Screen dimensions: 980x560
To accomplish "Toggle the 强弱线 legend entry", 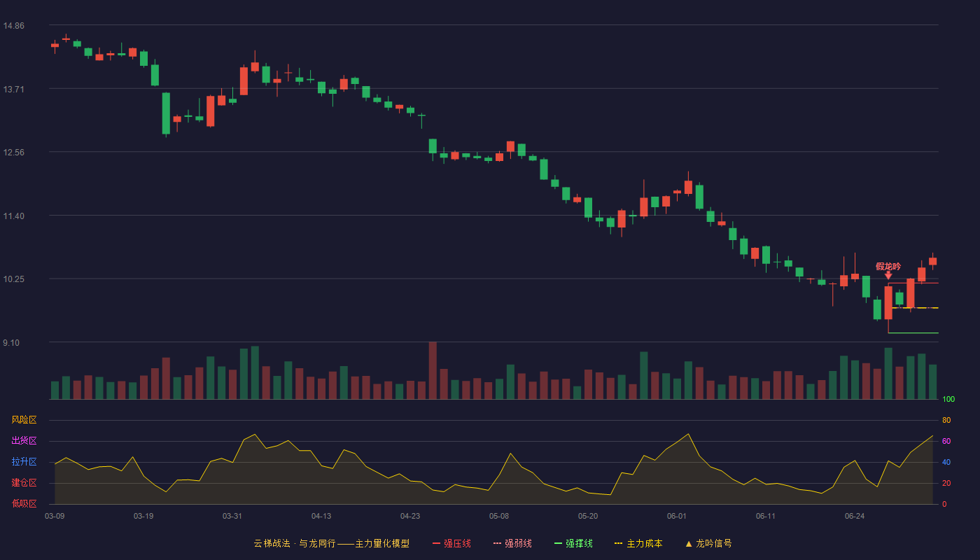I will click(512, 543).
